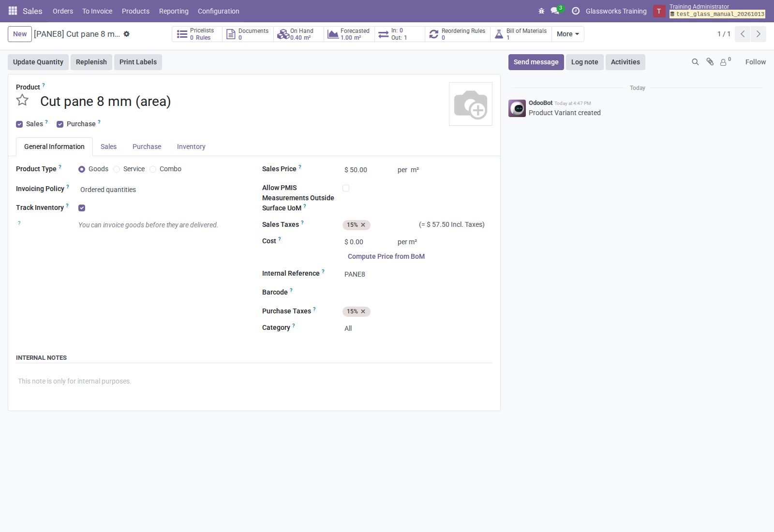The height and width of the screenshot is (532, 774).
Task: Upload product image placeholder
Action: tap(471, 104)
